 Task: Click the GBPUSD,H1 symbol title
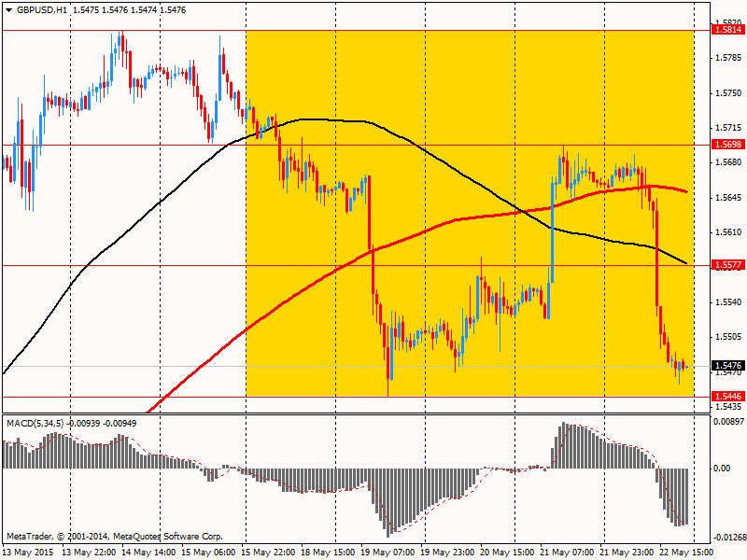tap(42, 10)
